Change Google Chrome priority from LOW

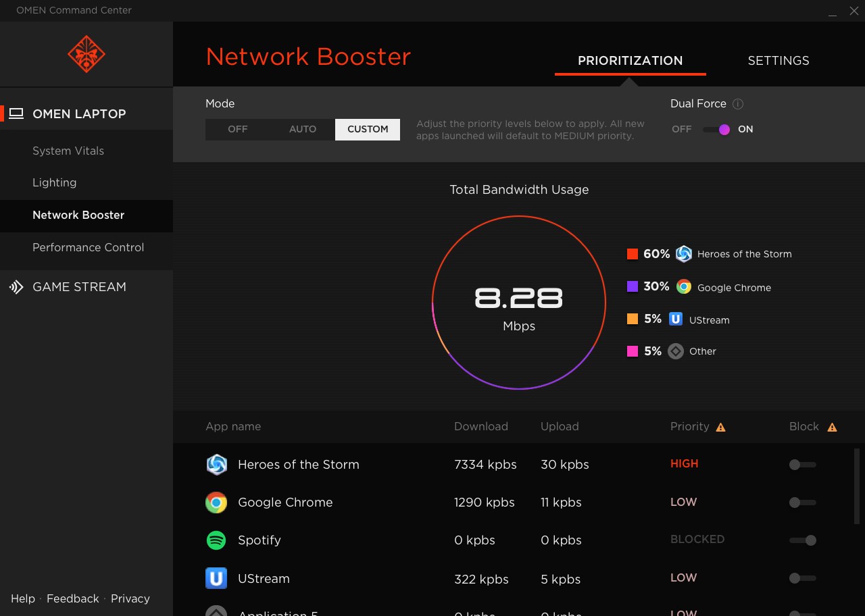point(683,502)
